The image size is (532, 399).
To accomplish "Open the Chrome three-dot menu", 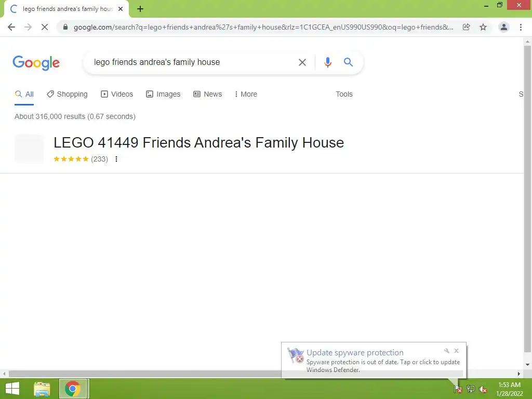I will coord(521,27).
